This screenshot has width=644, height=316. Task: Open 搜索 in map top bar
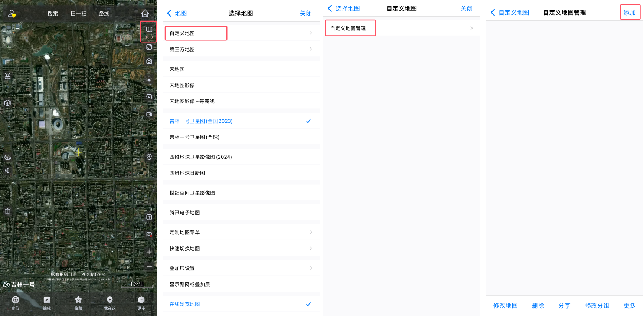click(53, 14)
